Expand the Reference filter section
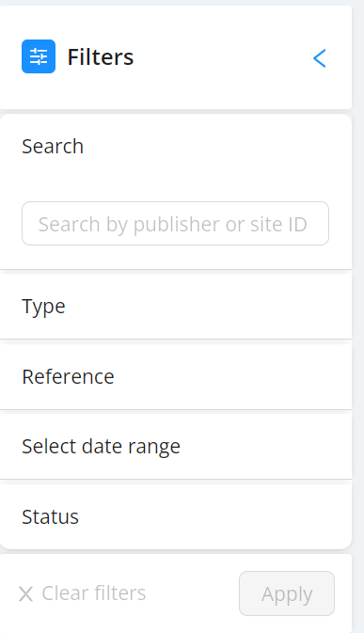The height and width of the screenshot is (633, 364). tap(176, 376)
